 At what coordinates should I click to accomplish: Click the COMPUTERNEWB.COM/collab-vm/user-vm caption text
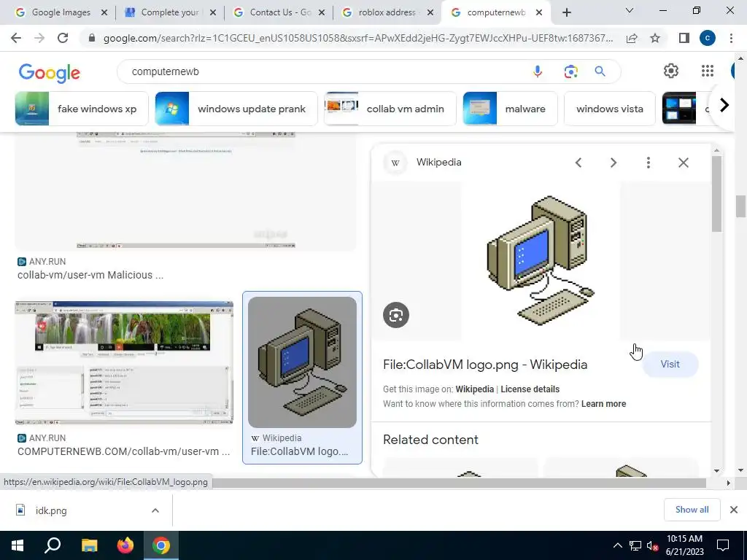point(123,451)
